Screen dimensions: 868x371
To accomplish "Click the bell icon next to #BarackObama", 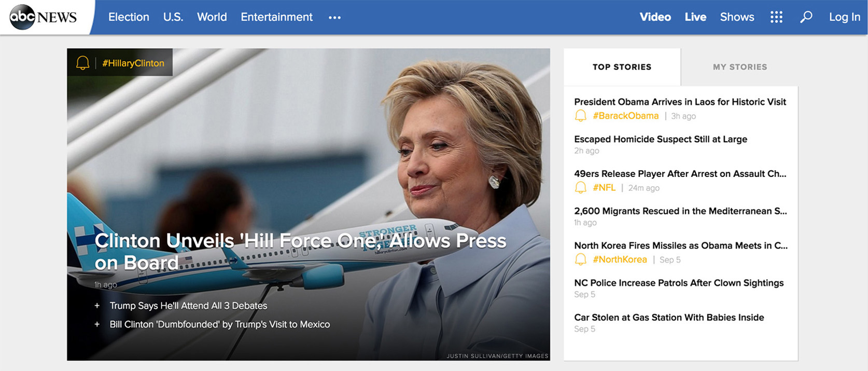I will (x=581, y=116).
